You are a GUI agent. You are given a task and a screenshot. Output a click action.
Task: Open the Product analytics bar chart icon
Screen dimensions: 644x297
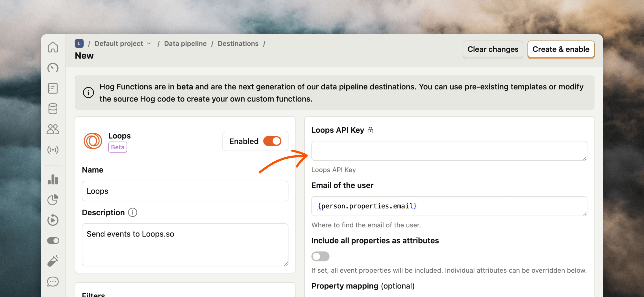point(53,179)
